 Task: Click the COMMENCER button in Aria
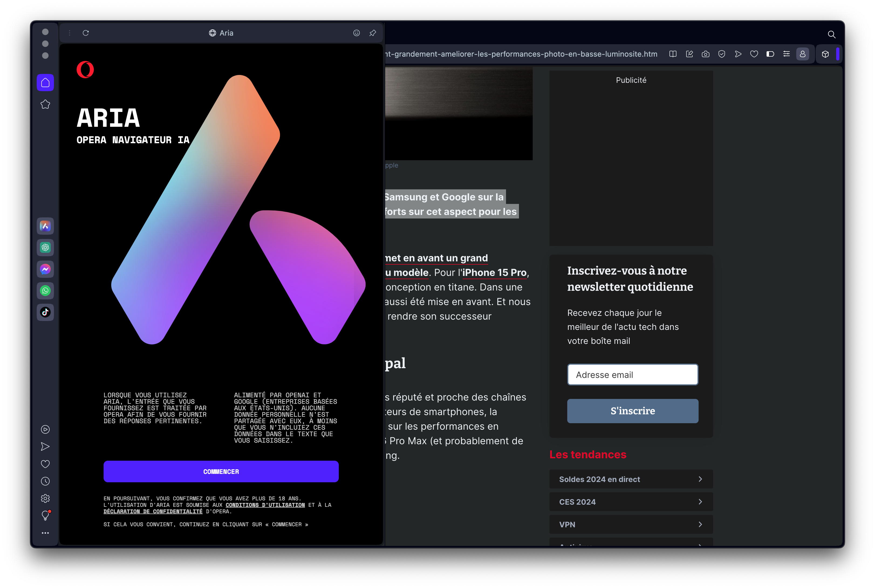point(221,471)
